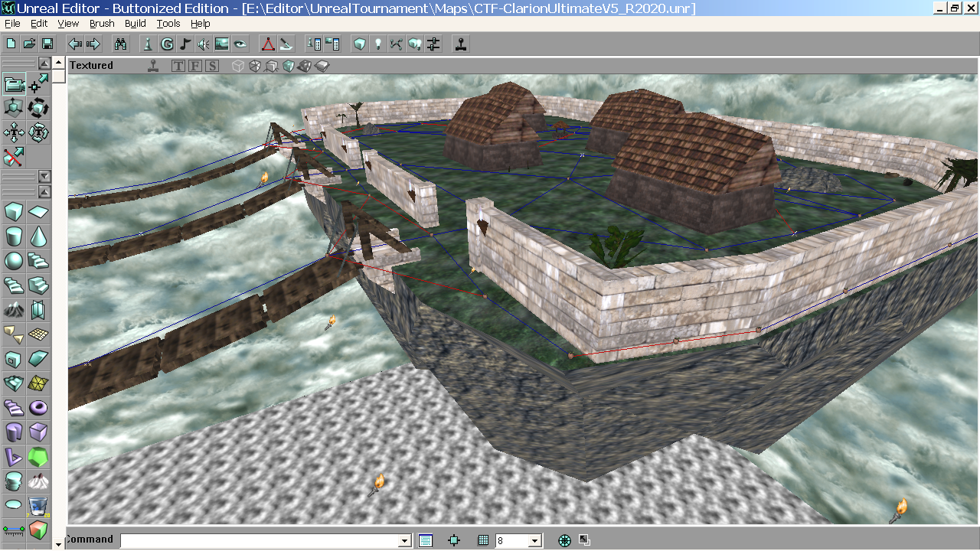Click the S side view button
Viewport: 980px width, 551px height.
coord(212,66)
